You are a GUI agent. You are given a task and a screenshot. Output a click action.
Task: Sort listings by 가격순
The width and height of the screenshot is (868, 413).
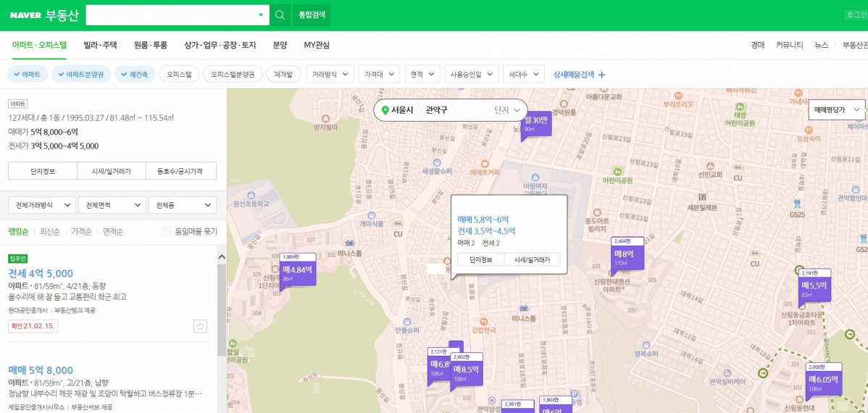(81, 231)
